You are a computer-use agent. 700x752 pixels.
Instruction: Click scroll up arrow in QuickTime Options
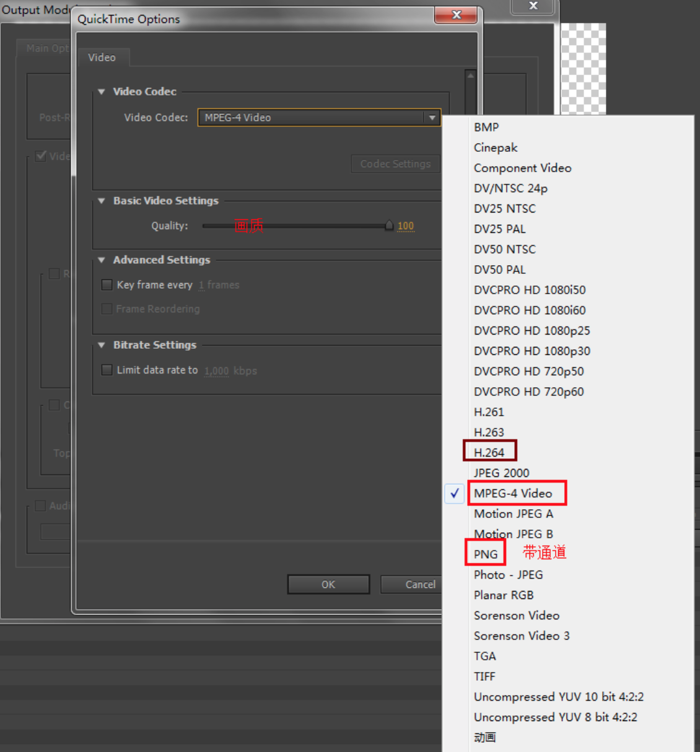pyautogui.click(x=471, y=76)
